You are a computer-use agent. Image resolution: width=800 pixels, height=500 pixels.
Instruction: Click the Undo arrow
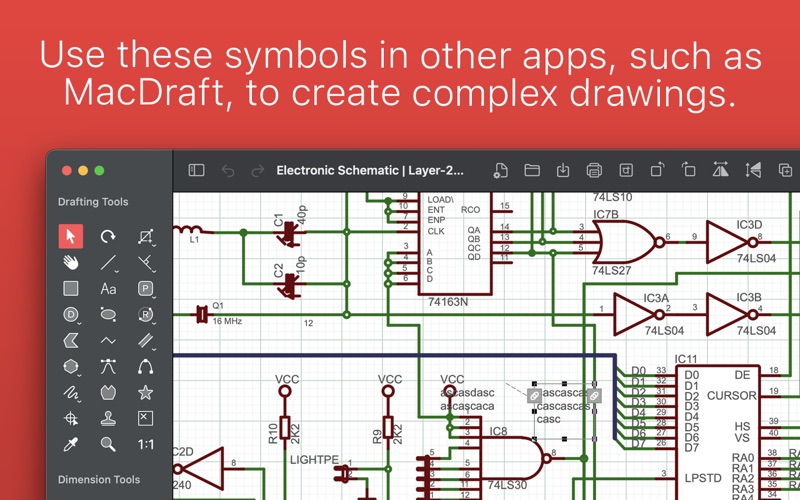pos(228,170)
